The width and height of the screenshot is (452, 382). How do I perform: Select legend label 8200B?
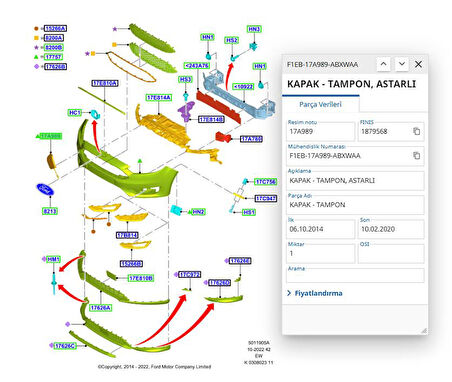pos(54,47)
